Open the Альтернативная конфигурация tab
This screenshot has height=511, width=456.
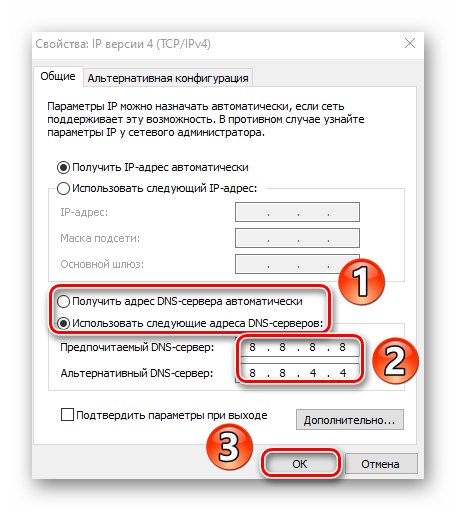(168, 78)
